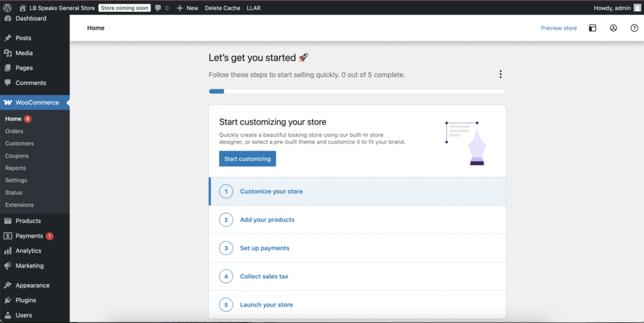The height and width of the screenshot is (323, 644).
Task: Open the comments bubble icon in admin bar
Action: (158, 8)
